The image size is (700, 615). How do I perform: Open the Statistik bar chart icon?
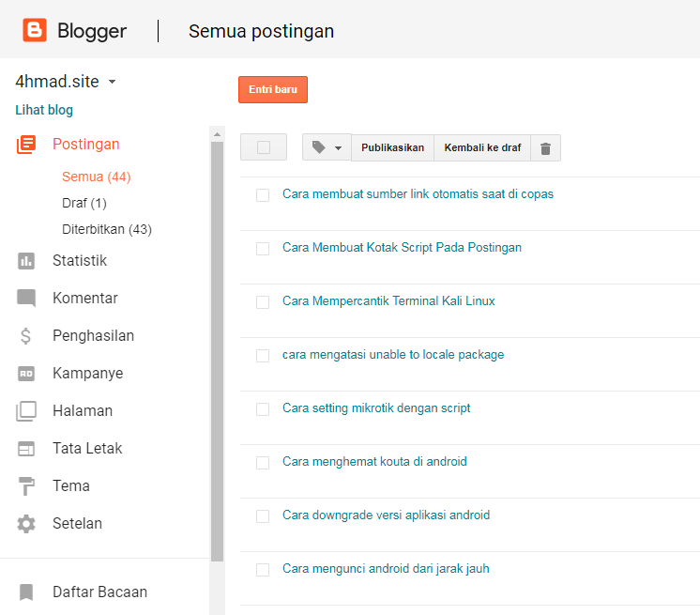pyautogui.click(x=26, y=261)
